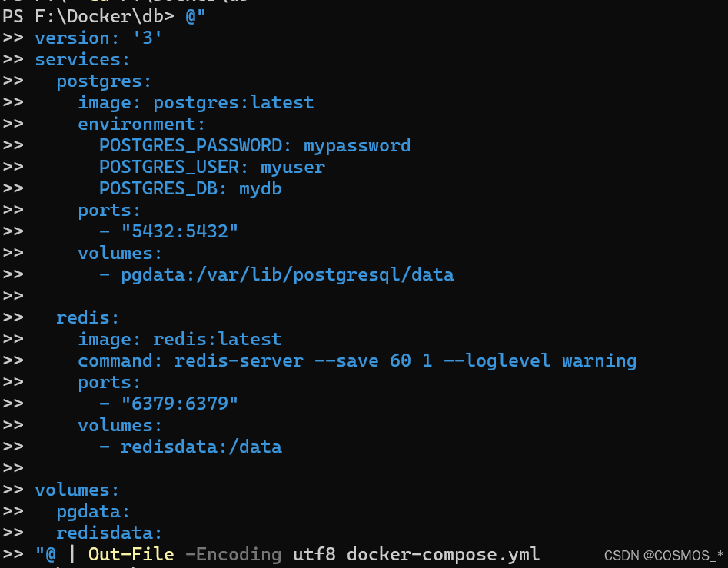This screenshot has height=568, width=728.
Task: Click 'redisdata:/data' volume entry
Action: pos(201,447)
